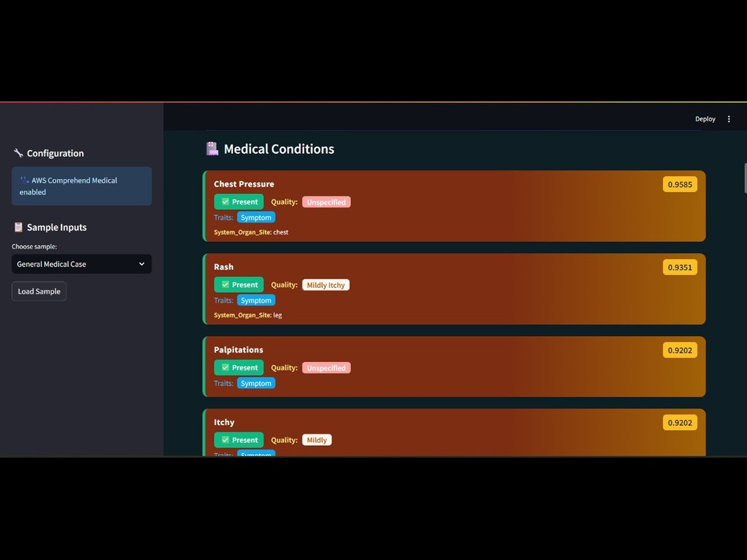Click the Mildly quality tag on Itchy card
The width and height of the screenshot is (747, 560).
point(317,440)
